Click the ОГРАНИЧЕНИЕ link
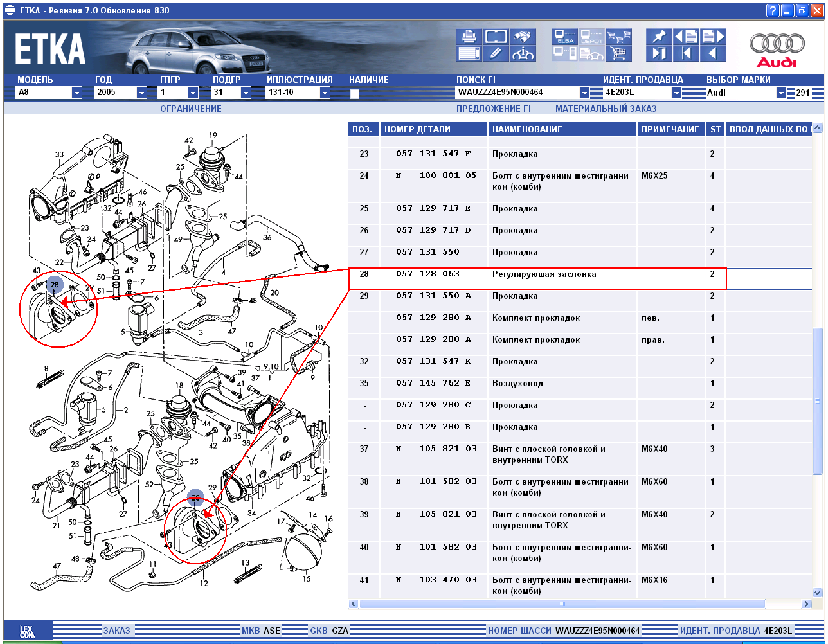Viewport: 828px width, 644px height. pyautogui.click(x=191, y=109)
